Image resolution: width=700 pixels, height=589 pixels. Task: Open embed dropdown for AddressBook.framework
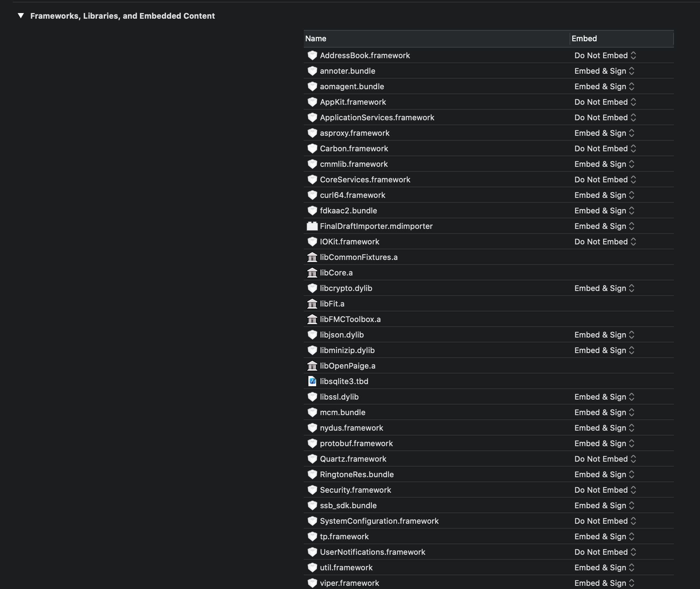605,55
